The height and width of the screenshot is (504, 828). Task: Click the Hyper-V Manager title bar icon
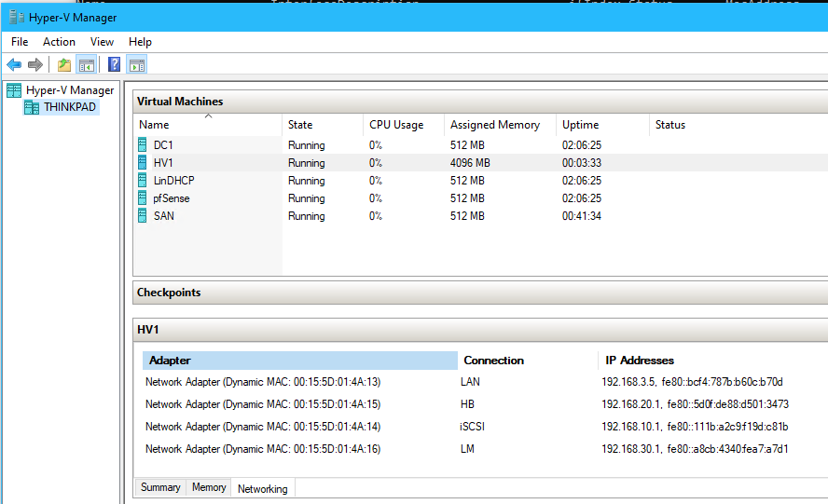coord(17,17)
